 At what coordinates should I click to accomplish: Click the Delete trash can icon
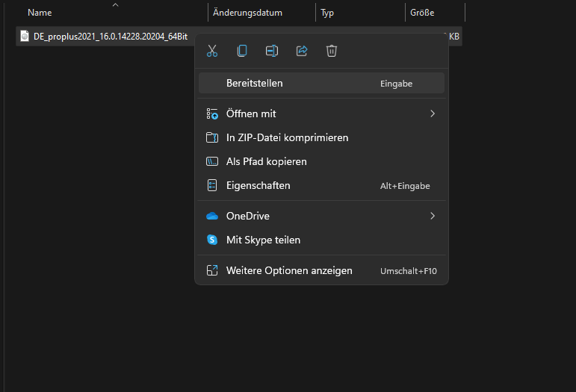pyautogui.click(x=332, y=51)
